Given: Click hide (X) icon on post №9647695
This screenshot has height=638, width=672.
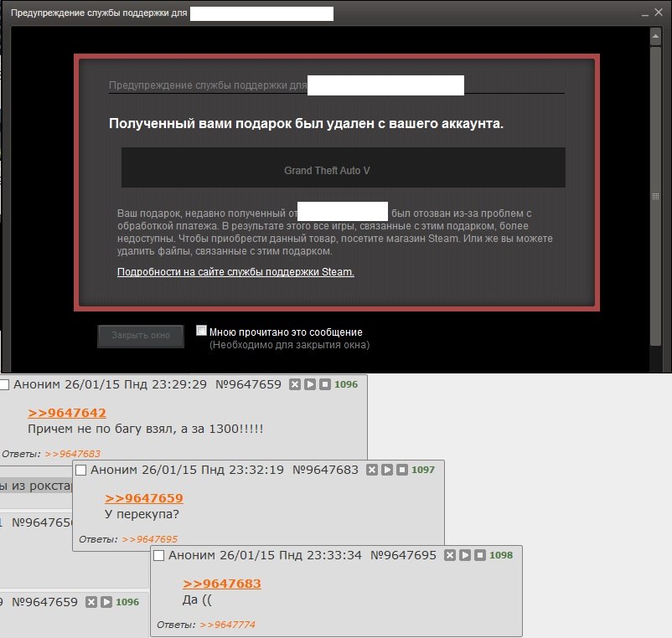Looking at the screenshot, I should [x=450, y=555].
